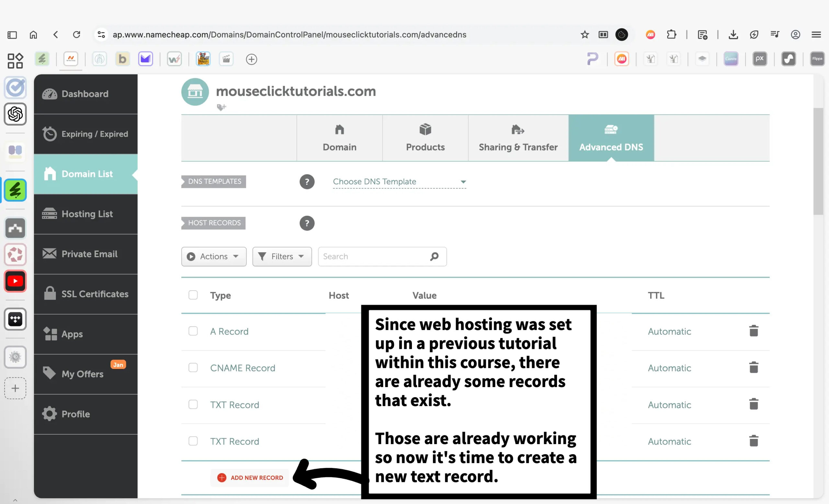Delete the CNAME Record using trash icon
Image resolution: width=829 pixels, height=504 pixels.
point(753,367)
